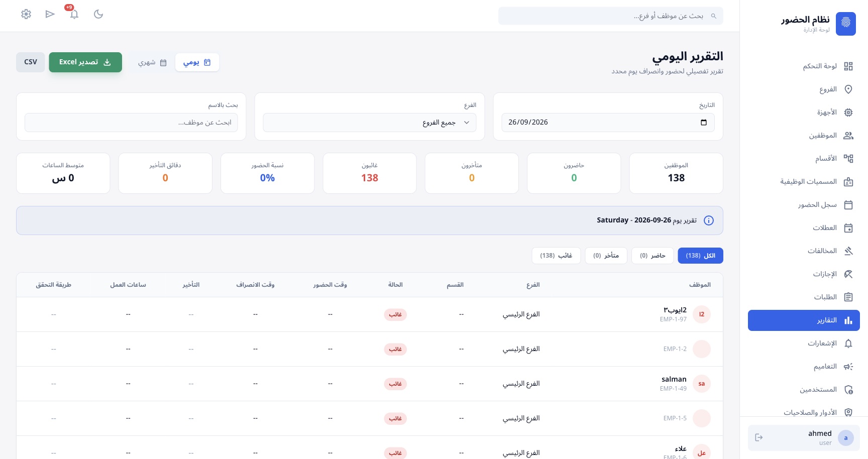Click غائب badge in EMP-1-2 row
Screen dimensions: 868x459
(x=395, y=349)
